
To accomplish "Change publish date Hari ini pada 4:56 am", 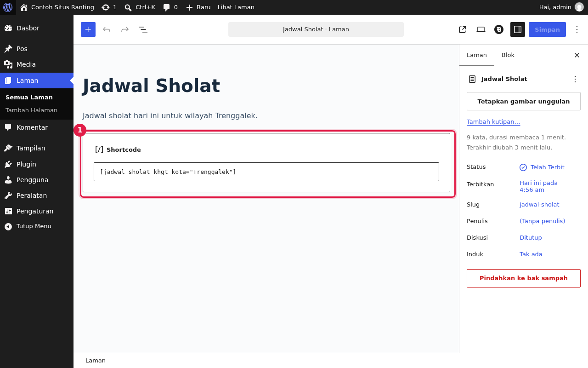I will [538, 186].
